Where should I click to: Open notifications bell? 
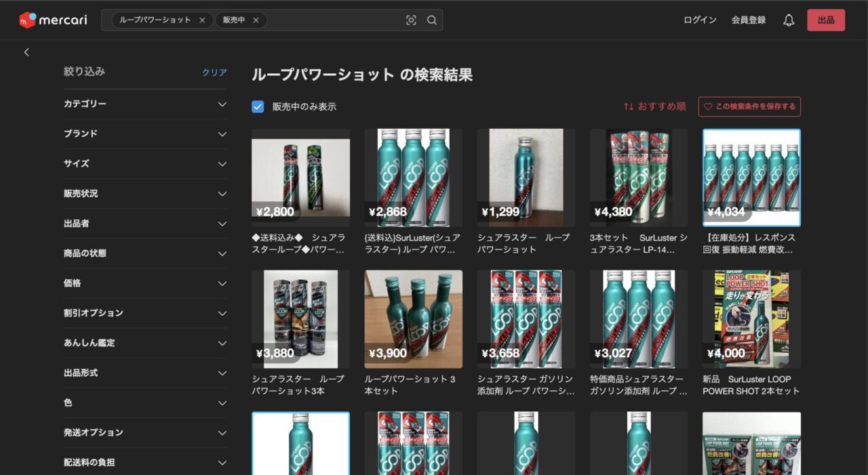(789, 20)
